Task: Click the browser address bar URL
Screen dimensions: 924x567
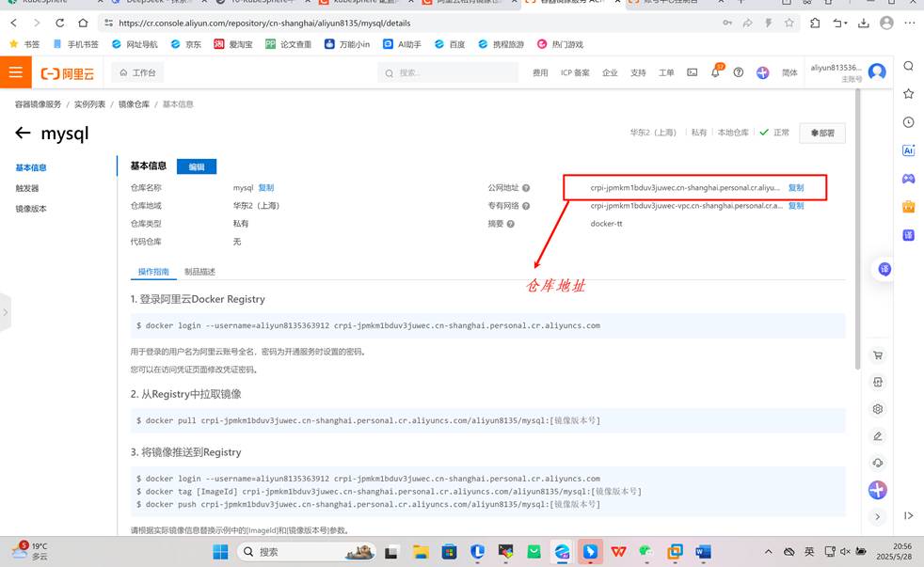Action: tap(264, 23)
